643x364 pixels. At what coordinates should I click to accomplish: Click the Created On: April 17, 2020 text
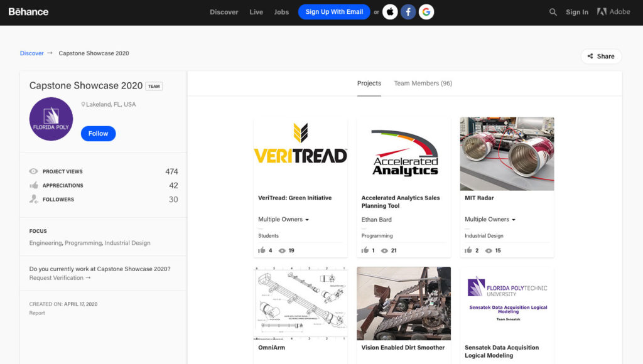click(x=63, y=304)
